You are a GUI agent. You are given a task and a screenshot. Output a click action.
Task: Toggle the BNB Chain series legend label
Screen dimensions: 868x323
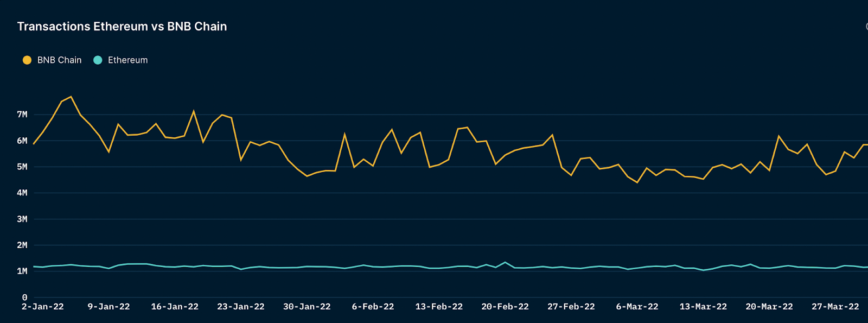click(59, 60)
